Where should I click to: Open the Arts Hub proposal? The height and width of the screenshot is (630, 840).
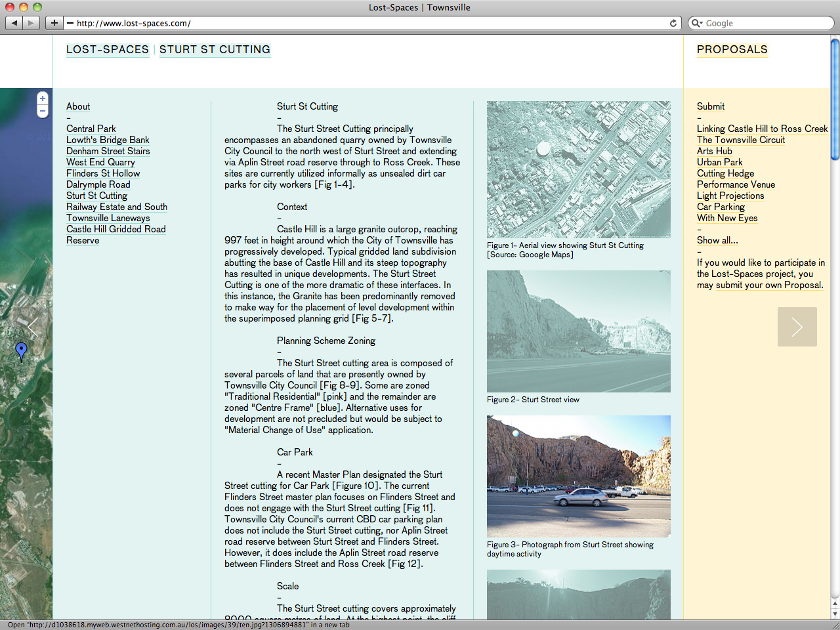pyautogui.click(x=715, y=151)
